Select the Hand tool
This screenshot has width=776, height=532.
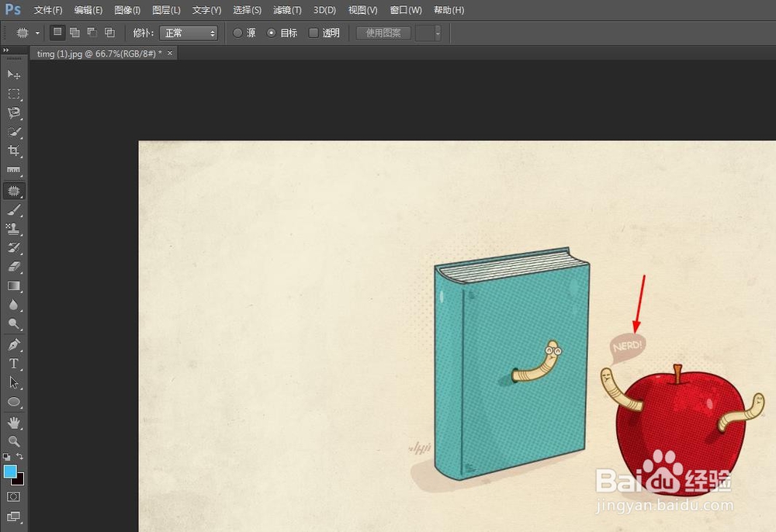14,423
